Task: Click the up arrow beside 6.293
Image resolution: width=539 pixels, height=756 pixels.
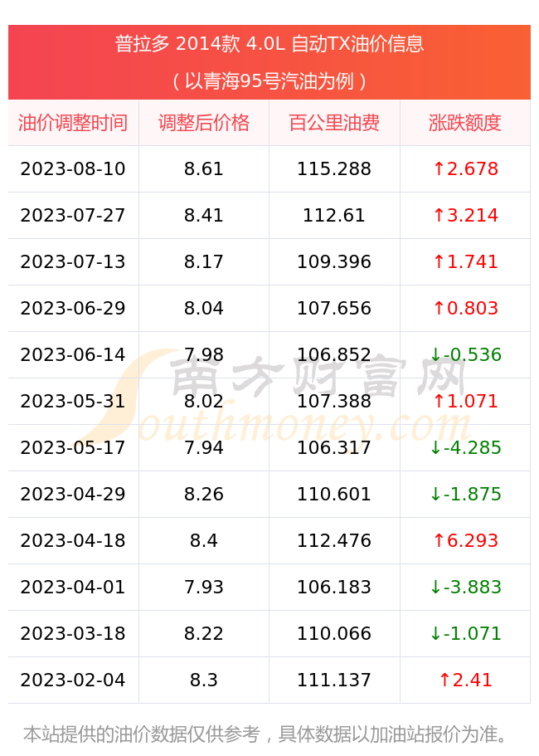Action: pyautogui.click(x=439, y=540)
